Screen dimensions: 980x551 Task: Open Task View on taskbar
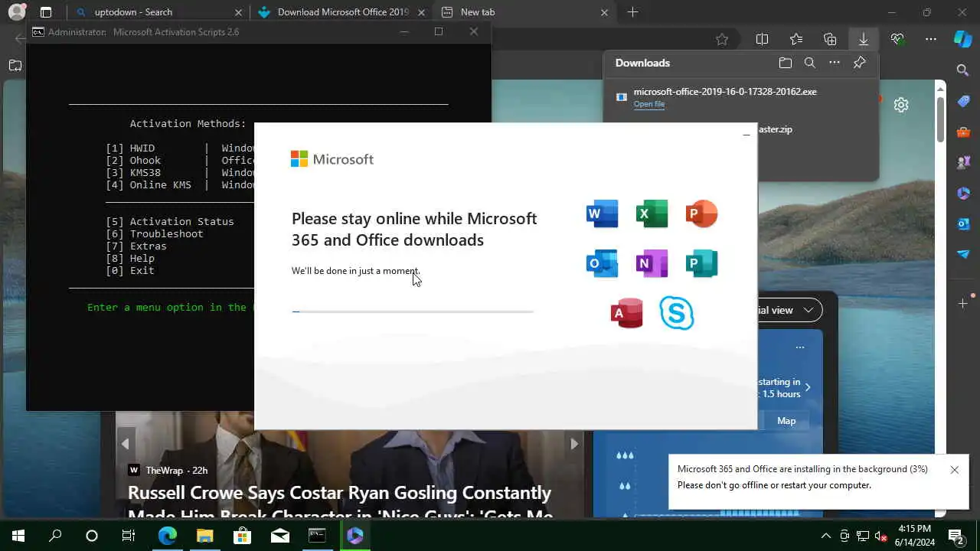(x=129, y=536)
